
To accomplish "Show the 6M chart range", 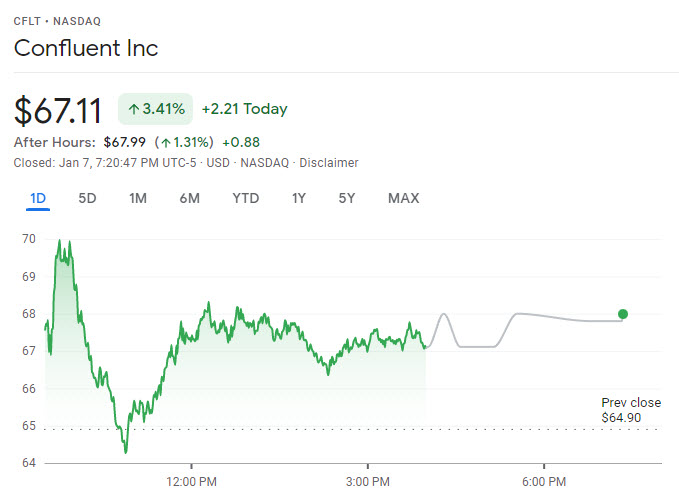I will coord(190,198).
